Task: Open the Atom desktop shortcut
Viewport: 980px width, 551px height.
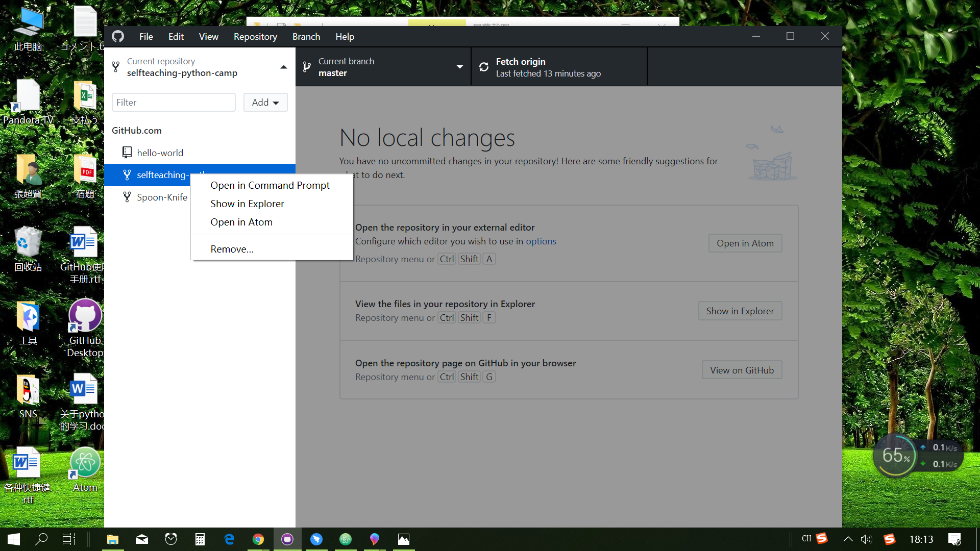Action: pos(85,470)
